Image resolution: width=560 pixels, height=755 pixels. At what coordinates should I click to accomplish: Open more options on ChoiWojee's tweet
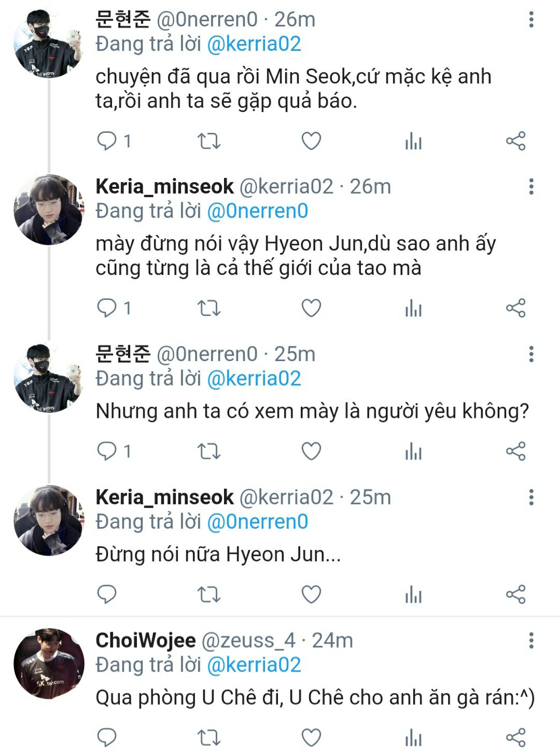coord(531,640)
